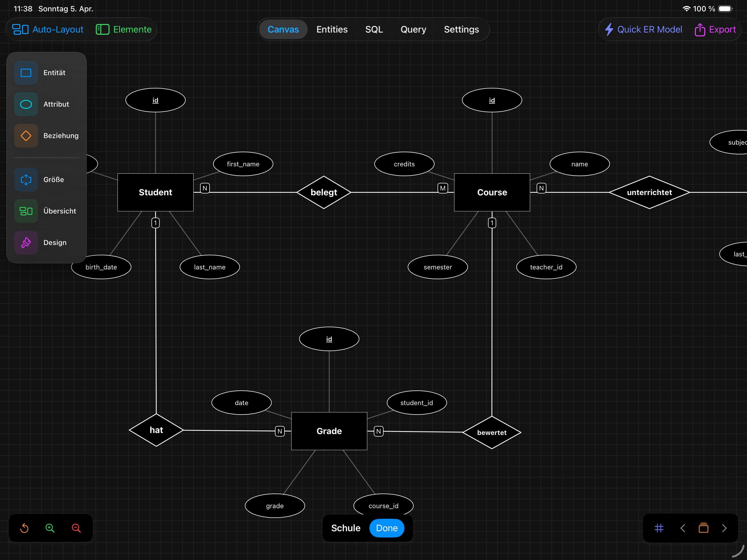747x560 pixels.
Task: Open Quick ER Model
Action: point(643,29)
